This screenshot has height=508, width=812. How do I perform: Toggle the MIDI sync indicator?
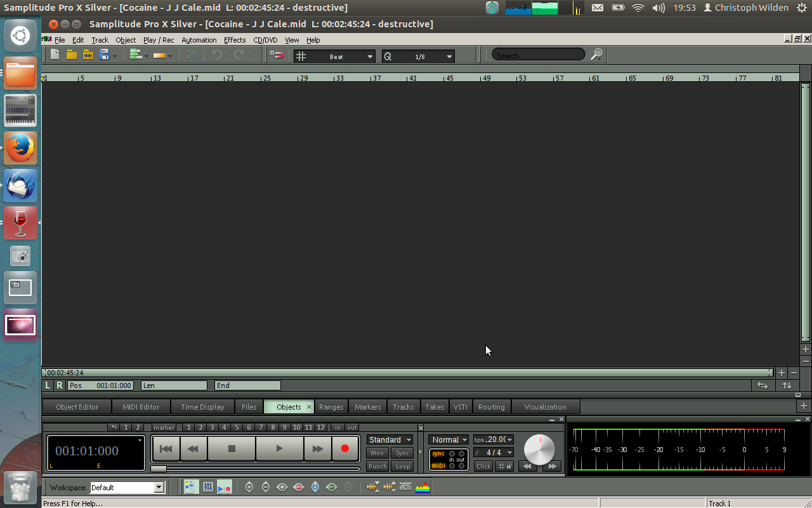pyautogui.click(x=438, y=465)
